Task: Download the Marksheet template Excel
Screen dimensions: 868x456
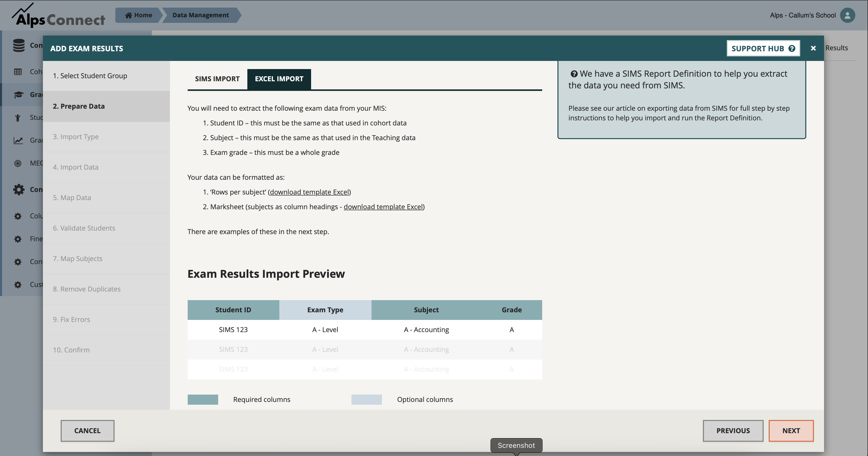Action: point(383,207)
